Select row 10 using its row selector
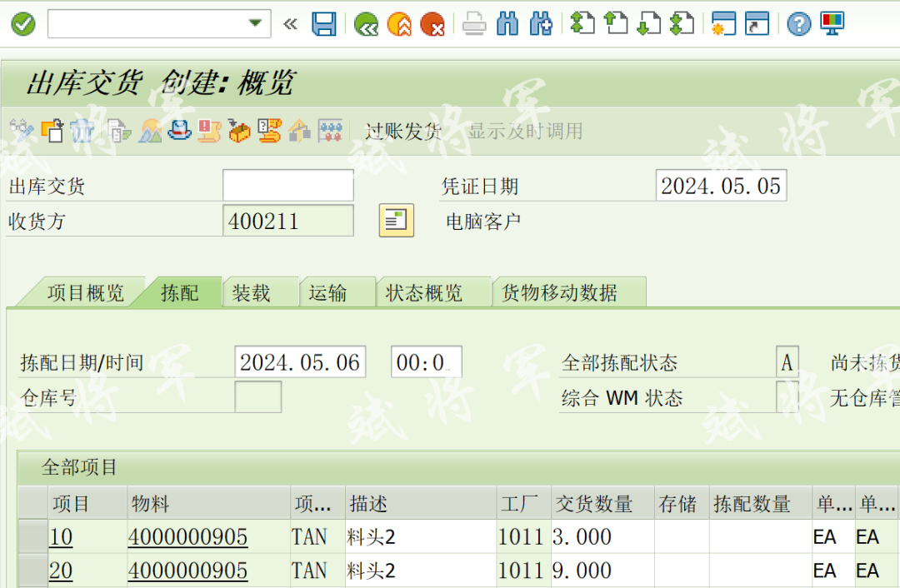Viewport: 900px width, 588px height. [x=32, y=536]
